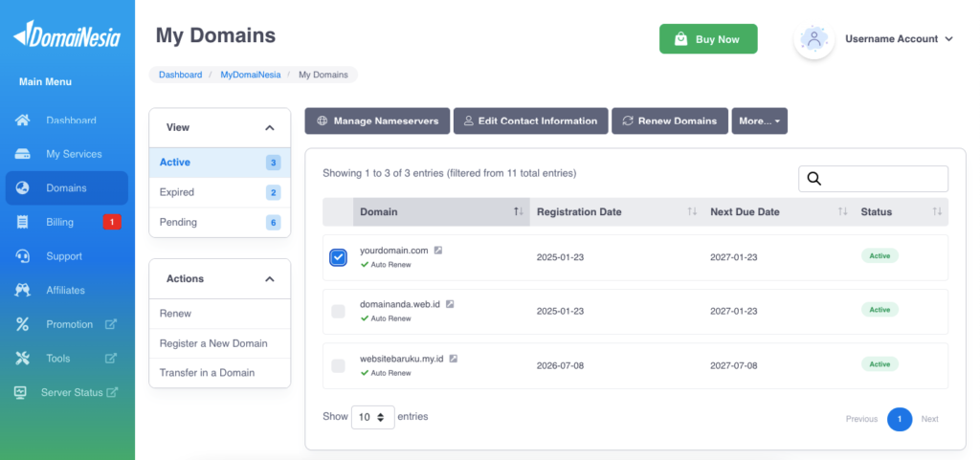The height and width of the screenshot is (460, 980).
Task: Click the Dashboard home icon in sidebar
Action: (23, 120)
